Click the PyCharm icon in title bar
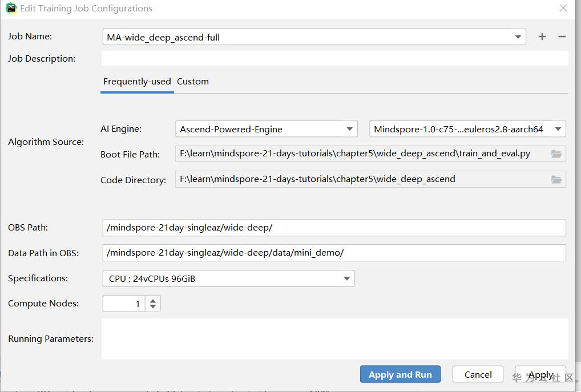The width and height of the screenshot is (581, 392). (x=11, y=8)
